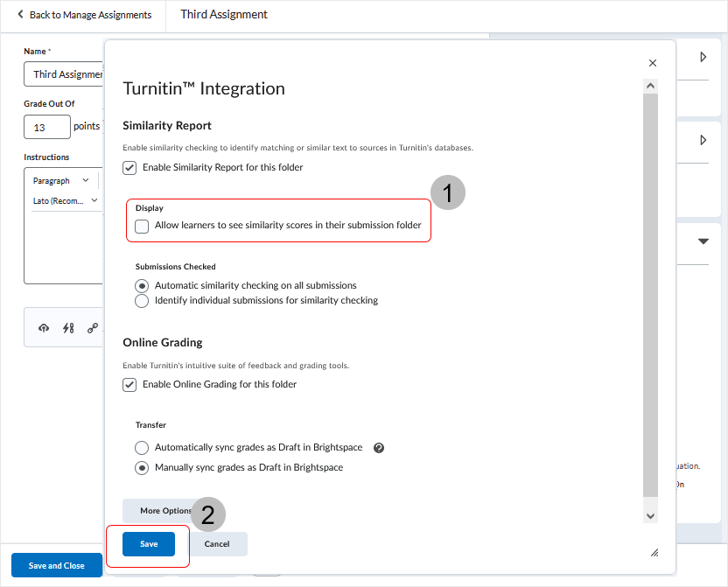Click the Transfer label

coord(150,425)
